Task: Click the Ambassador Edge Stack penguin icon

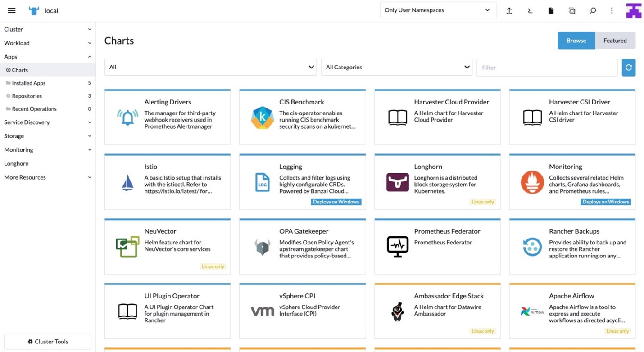Action: (398, 311)
